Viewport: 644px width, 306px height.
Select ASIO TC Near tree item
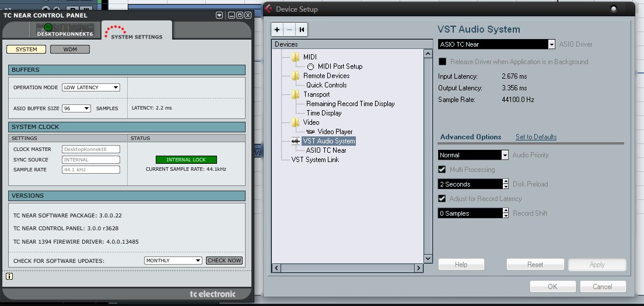(325, 150)
